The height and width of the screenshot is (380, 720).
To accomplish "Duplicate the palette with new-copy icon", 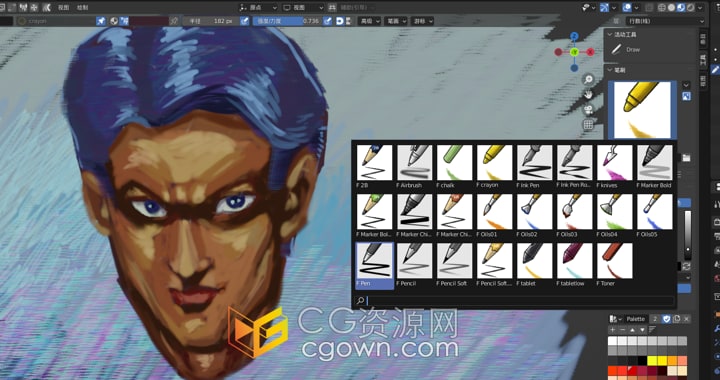I will (676, 319).
